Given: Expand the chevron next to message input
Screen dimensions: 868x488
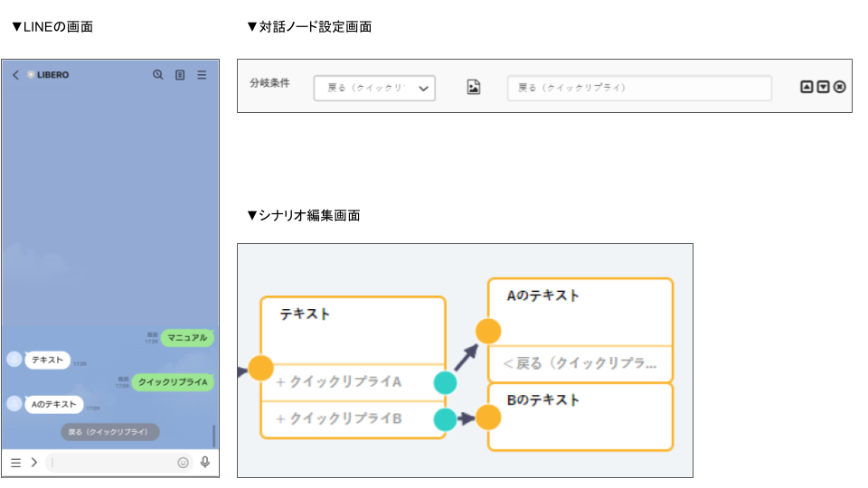Looking at the screenshot, I should click(34, 462).
